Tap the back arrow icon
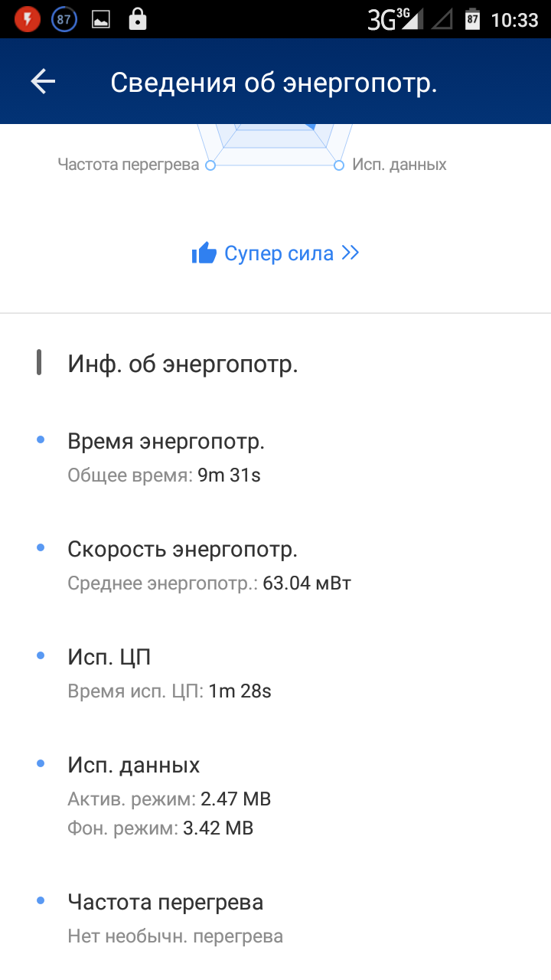Screen dimensions: 551x980 [43, 82]
